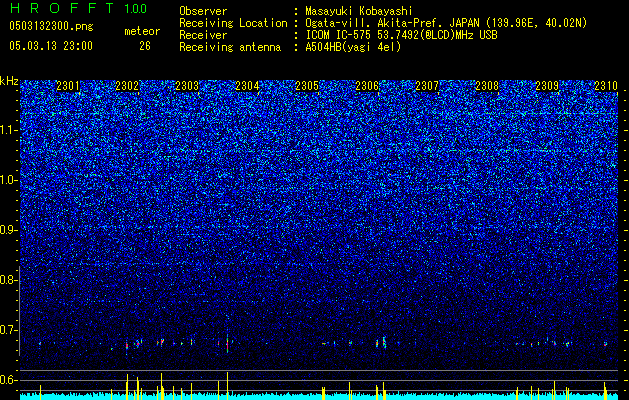Click the 0.6 kHz axis label
This screenshot has height=400, width=629.
pyautogui.click(x=7, y=380)
